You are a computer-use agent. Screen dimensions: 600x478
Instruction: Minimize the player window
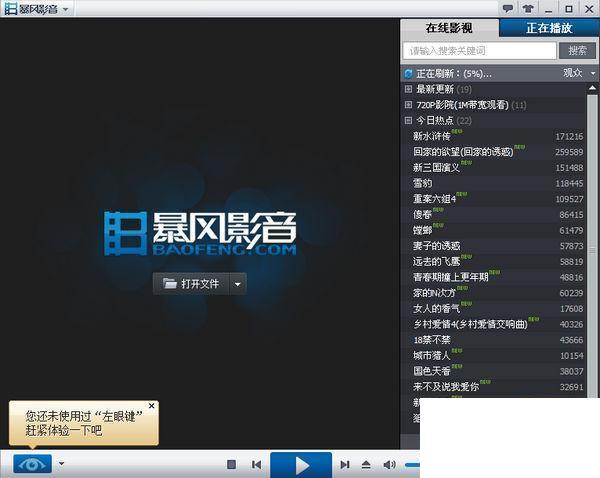point(549,9)
